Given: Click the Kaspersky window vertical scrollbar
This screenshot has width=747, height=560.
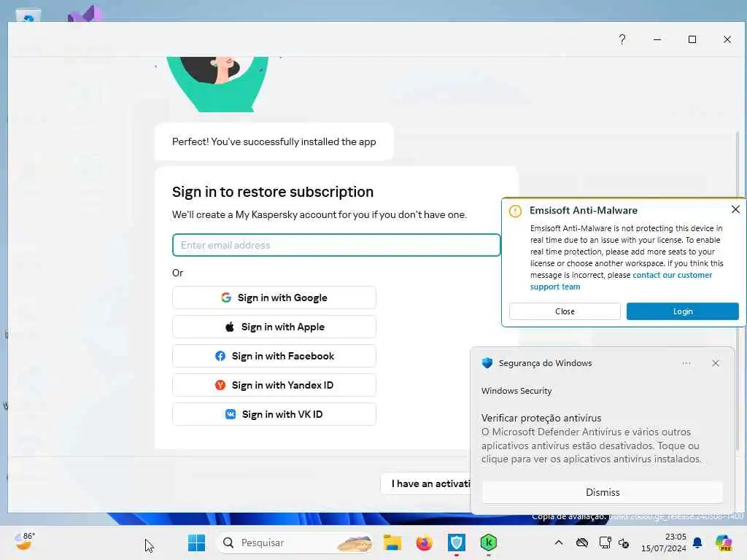Looking at the screenshot, I should click(x=738, y=290).
